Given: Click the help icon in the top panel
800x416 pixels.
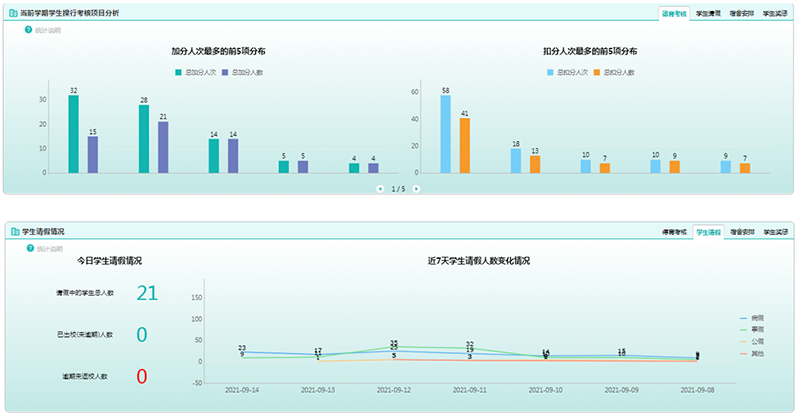Looking at the screenshot, I should pyautogui.click(x=30, y=30).
